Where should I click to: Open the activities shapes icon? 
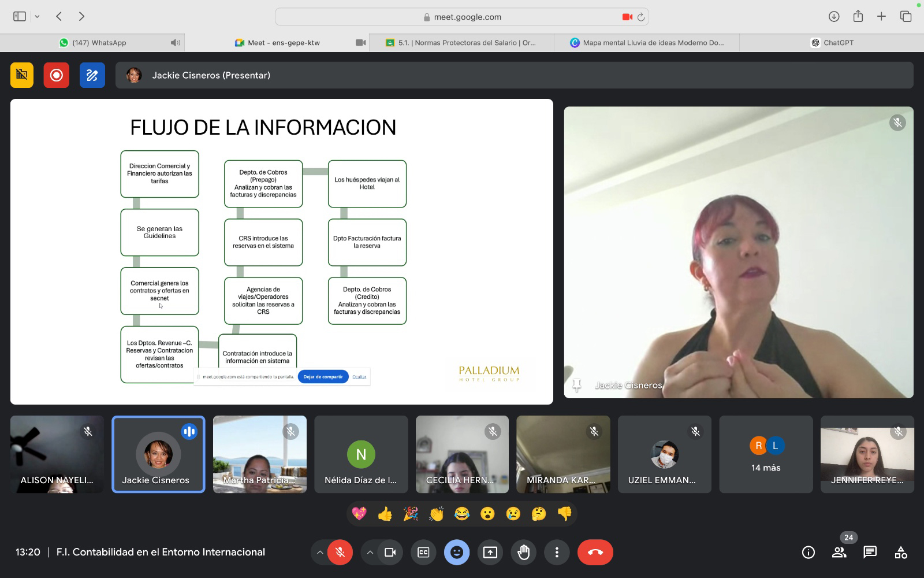(x=900, y=553)
